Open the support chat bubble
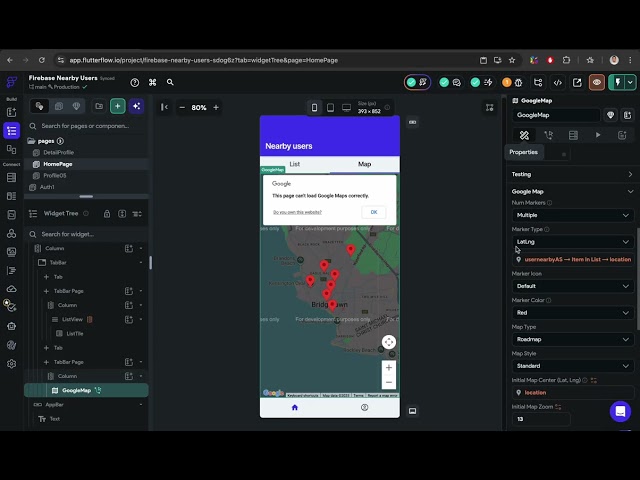This screenshot has height=480, width=640. tap(620, 411)
